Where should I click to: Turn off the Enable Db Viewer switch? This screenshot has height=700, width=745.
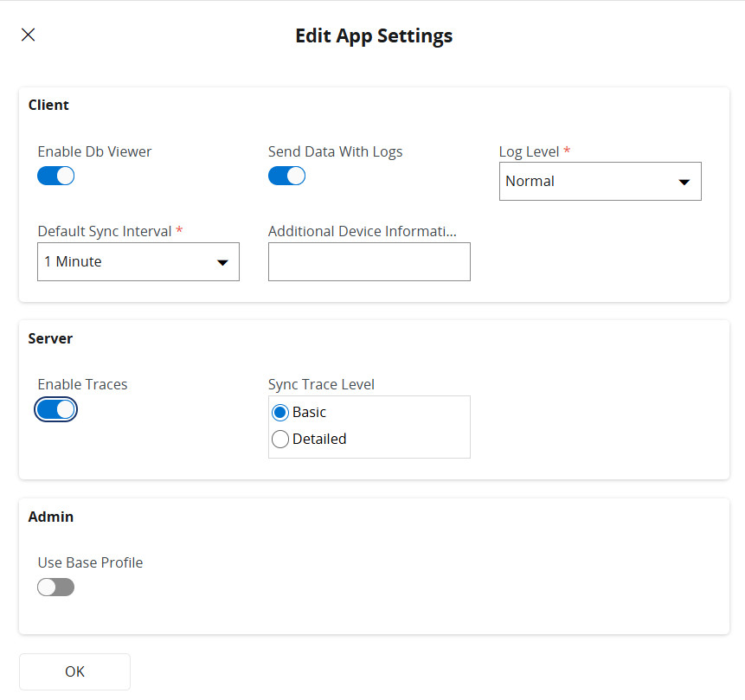point(56,176)
